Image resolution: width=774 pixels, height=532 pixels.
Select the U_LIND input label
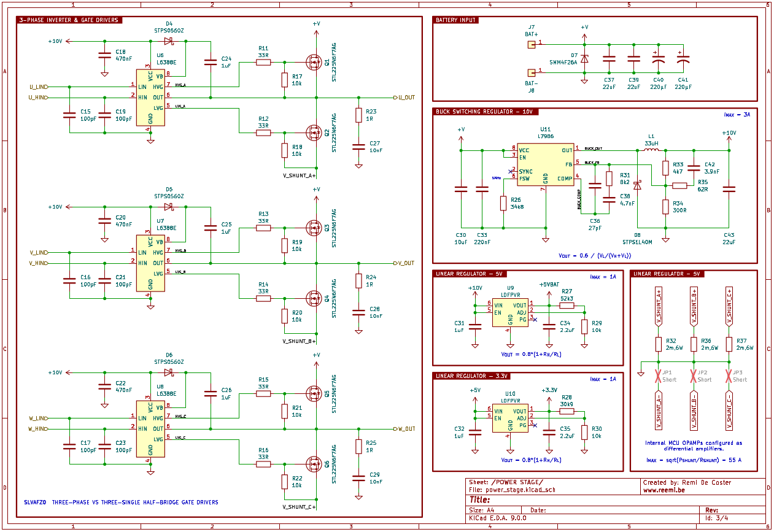click(x=39, y=87)
